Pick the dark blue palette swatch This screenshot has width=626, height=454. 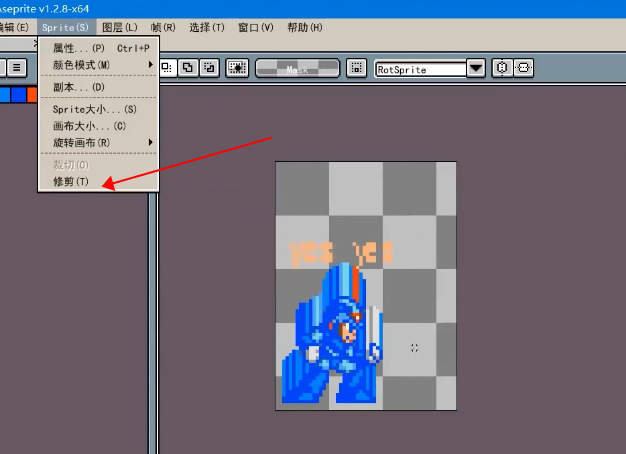[x=18, y=95]
